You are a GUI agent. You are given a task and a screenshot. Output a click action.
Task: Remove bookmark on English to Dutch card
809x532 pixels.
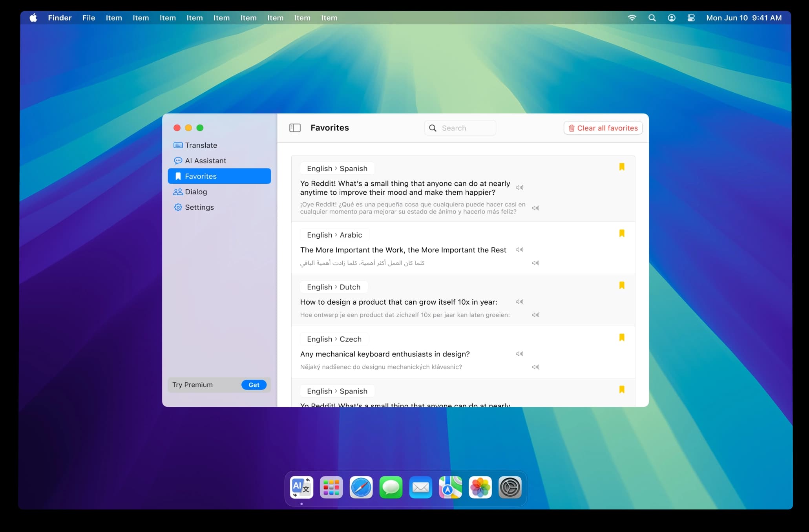coord(622,285)
